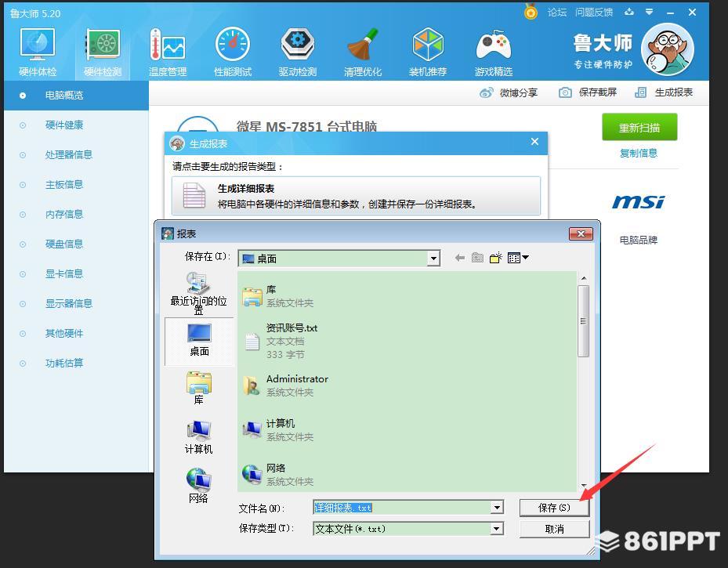Go back using the save dialog arrow
Viewport: 728px width, 568px height.
[460, 258]
